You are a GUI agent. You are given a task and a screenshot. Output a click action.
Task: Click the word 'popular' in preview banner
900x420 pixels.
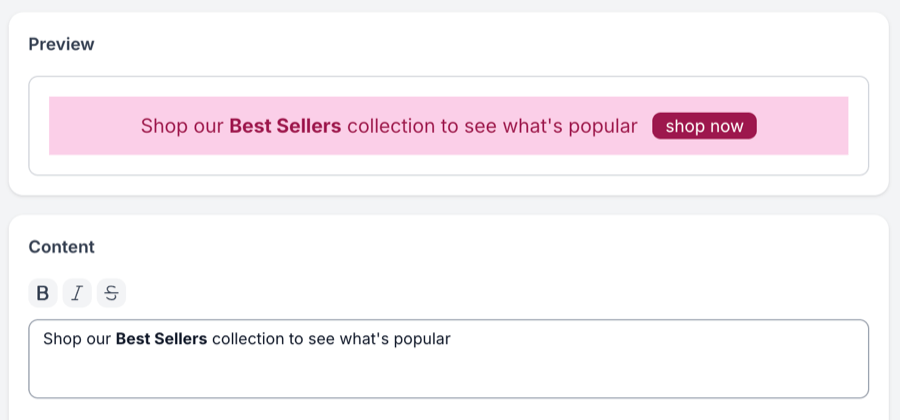[x=602, y=126]
